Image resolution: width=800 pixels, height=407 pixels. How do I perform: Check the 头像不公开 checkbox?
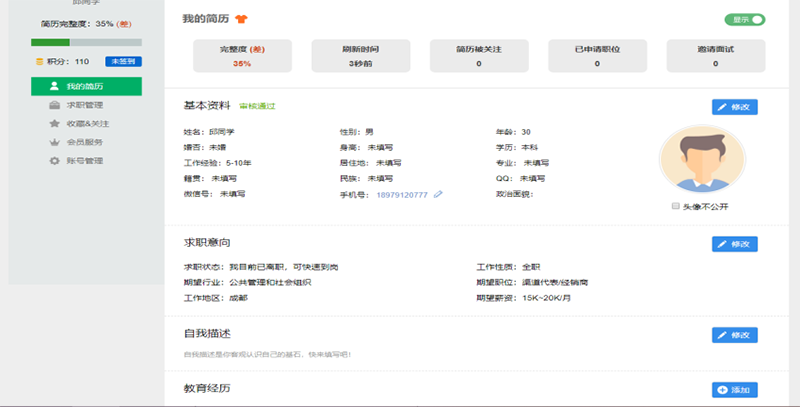(676, 206)
